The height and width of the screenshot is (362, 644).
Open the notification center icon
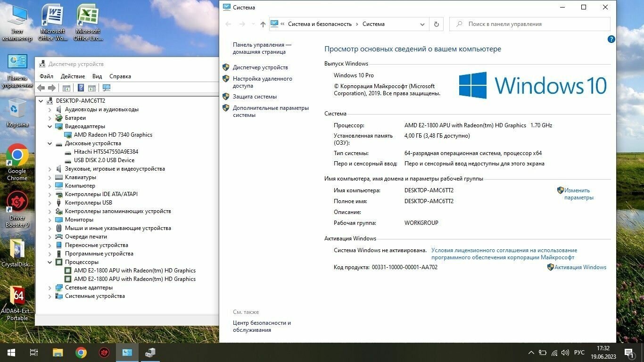click(x=629, y=353)
